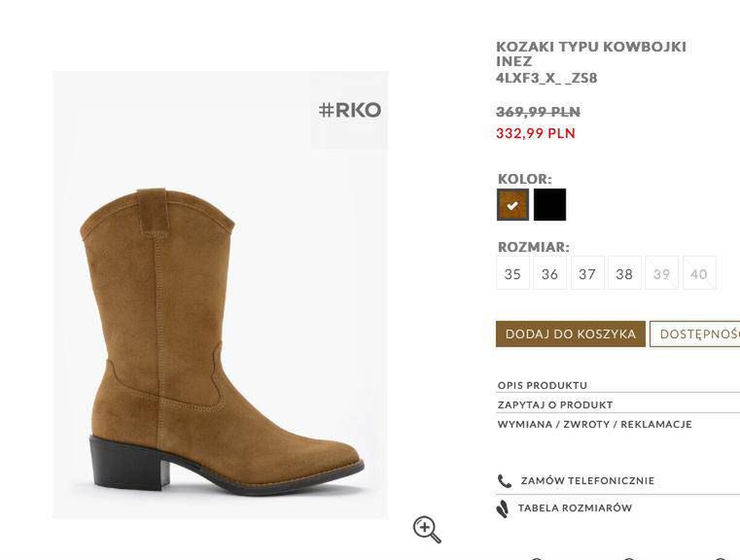This screenshot has width=740, height=560.
Task: Choose size 37
Action: pyautogui.click(x=587, y=273)
